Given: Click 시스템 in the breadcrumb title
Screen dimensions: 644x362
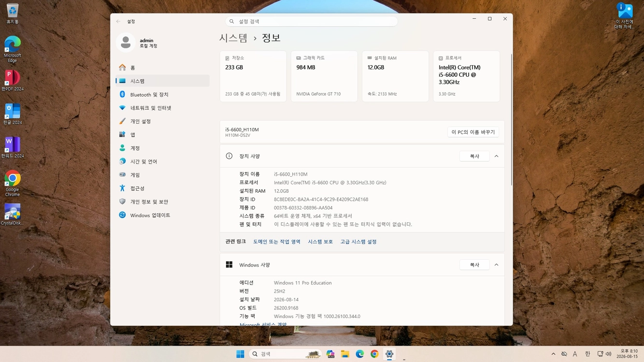Looking at the screenshot, I should pyautogui.click(x=233, y=38).
